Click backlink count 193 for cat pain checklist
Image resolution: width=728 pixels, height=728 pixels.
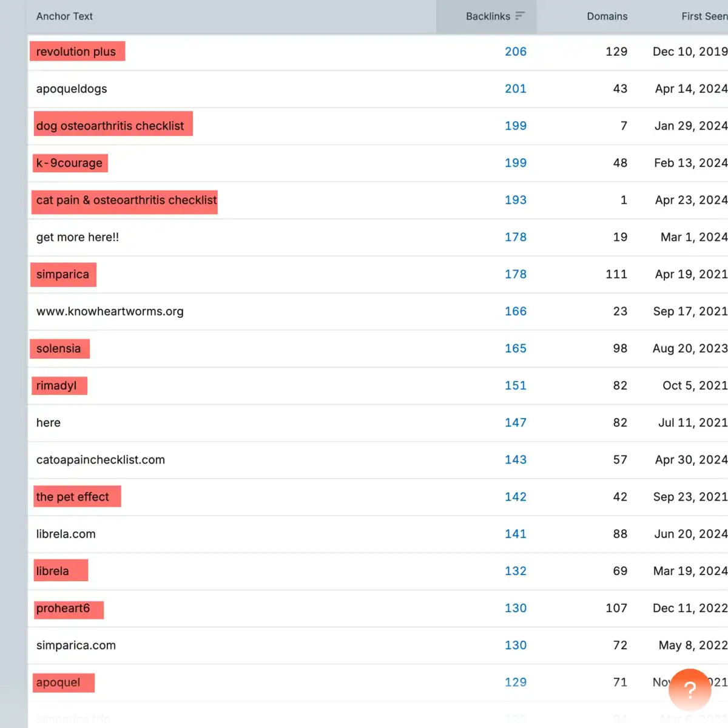pos(515,200)
